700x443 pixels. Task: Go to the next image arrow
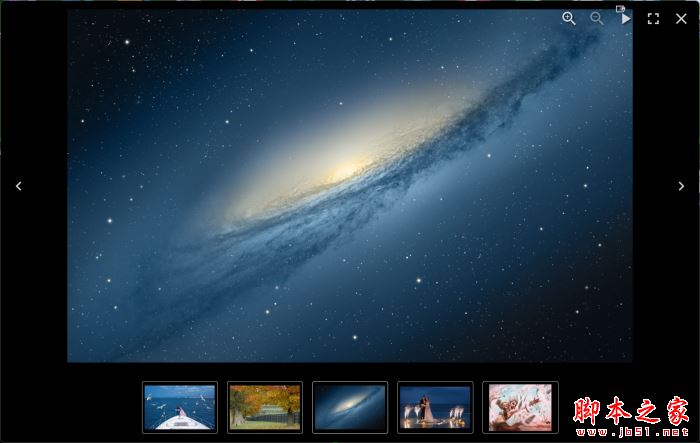[x=681, y=186]
